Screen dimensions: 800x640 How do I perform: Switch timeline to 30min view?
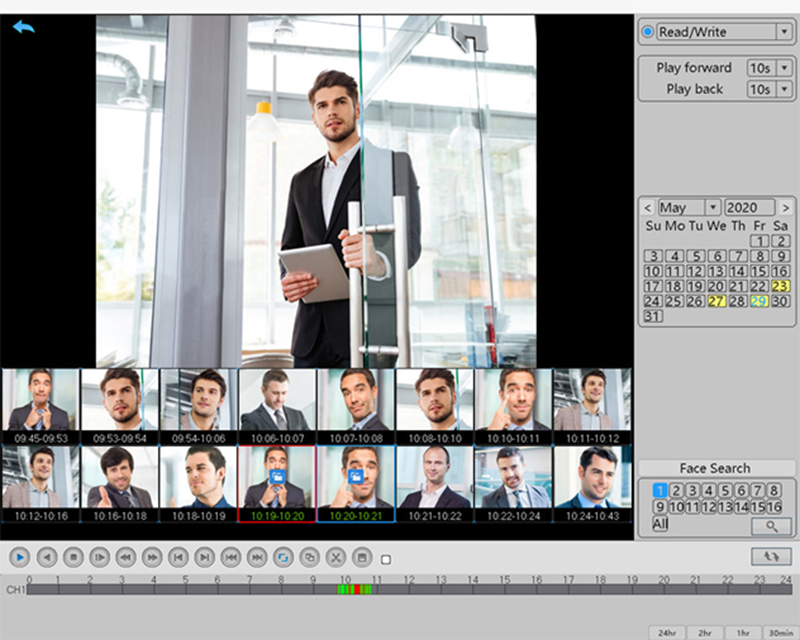(x=780, y=632)
